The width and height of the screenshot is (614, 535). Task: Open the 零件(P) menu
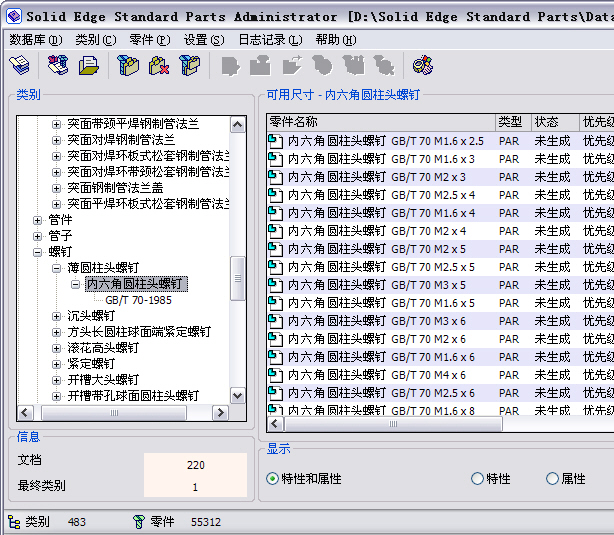pos(150,40)
